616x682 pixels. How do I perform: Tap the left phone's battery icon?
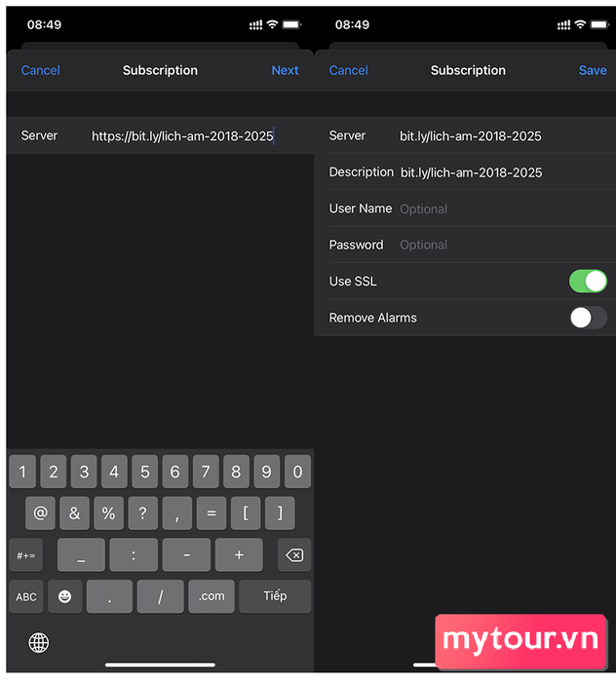pos(291,24)
